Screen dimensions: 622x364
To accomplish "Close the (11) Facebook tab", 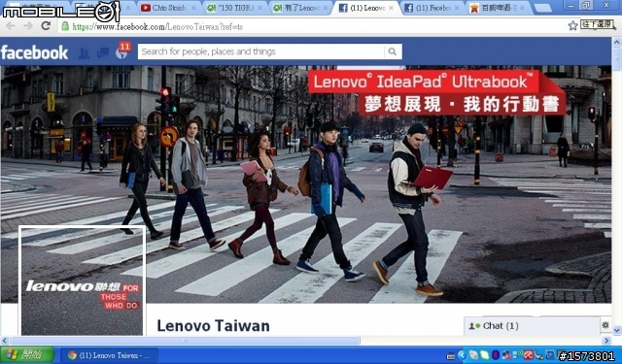I will [x=457, y=8].
